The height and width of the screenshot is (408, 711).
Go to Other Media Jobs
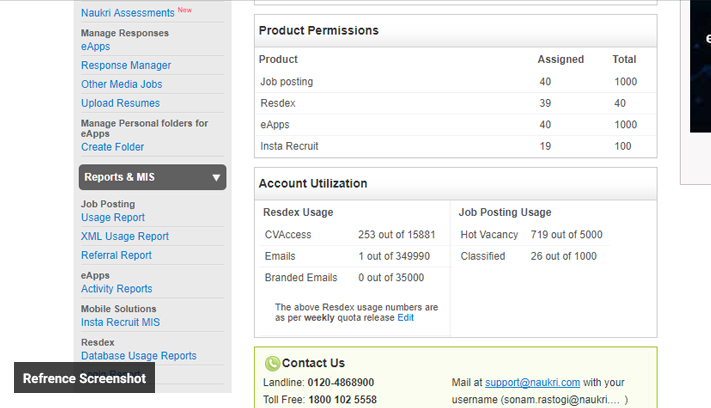(121, 85)
